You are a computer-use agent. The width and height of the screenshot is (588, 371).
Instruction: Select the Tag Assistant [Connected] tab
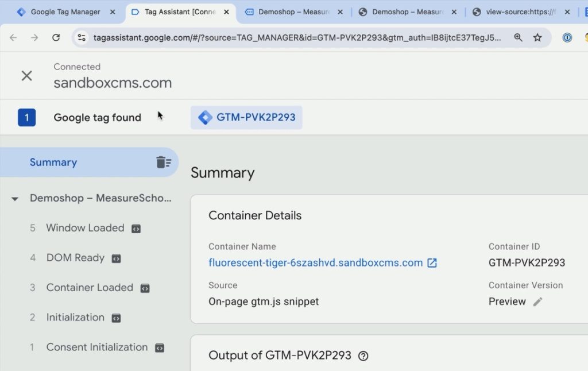pos(180,12)
